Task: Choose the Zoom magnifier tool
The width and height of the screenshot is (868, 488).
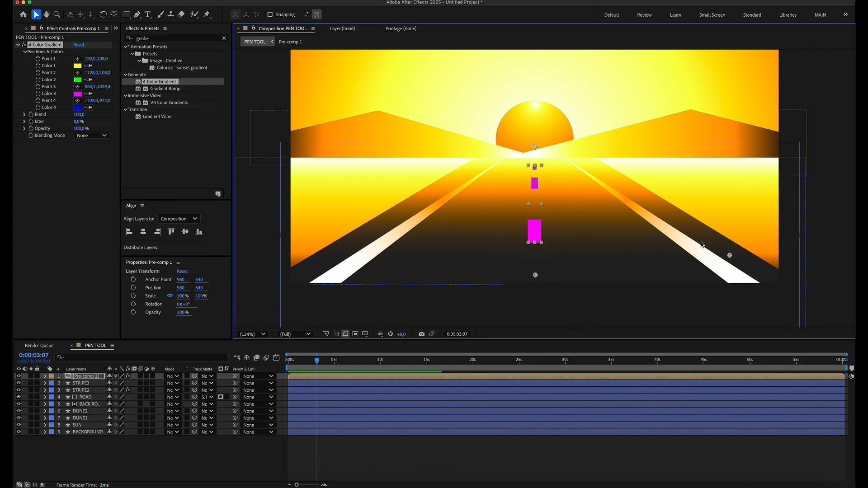Action: 57,14
